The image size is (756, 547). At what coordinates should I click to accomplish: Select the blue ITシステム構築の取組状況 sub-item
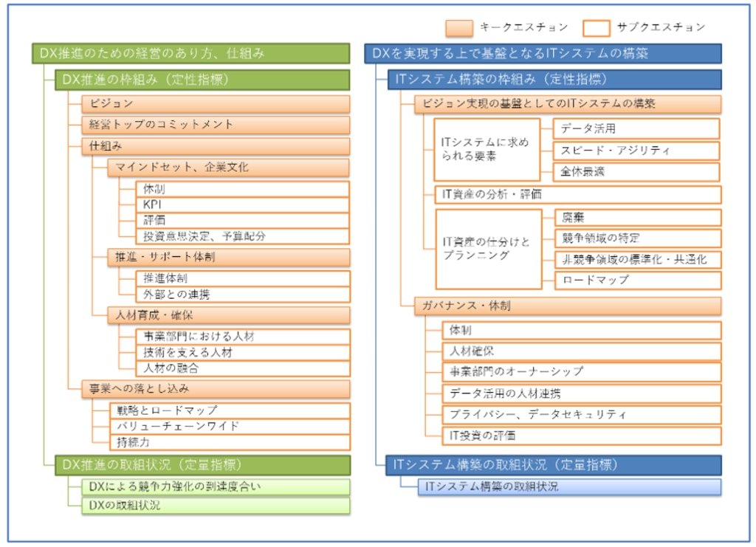point(560,486)
